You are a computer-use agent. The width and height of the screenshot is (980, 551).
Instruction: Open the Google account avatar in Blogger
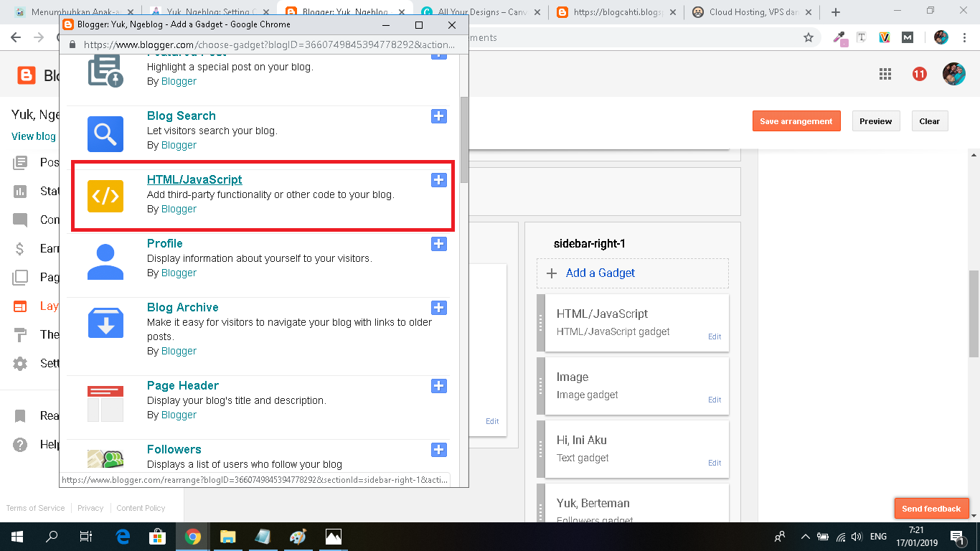(x=954, y=74)
